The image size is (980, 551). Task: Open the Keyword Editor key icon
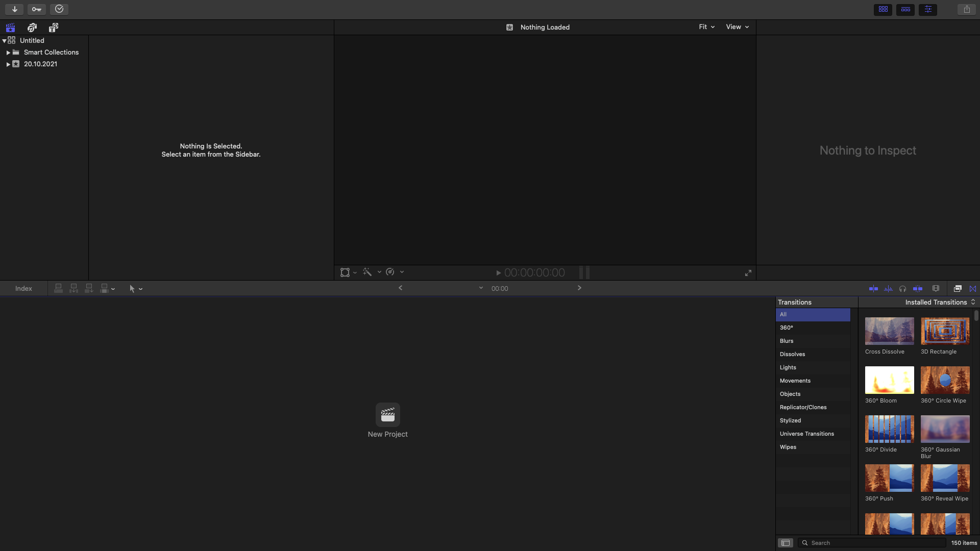pos(37,9)
